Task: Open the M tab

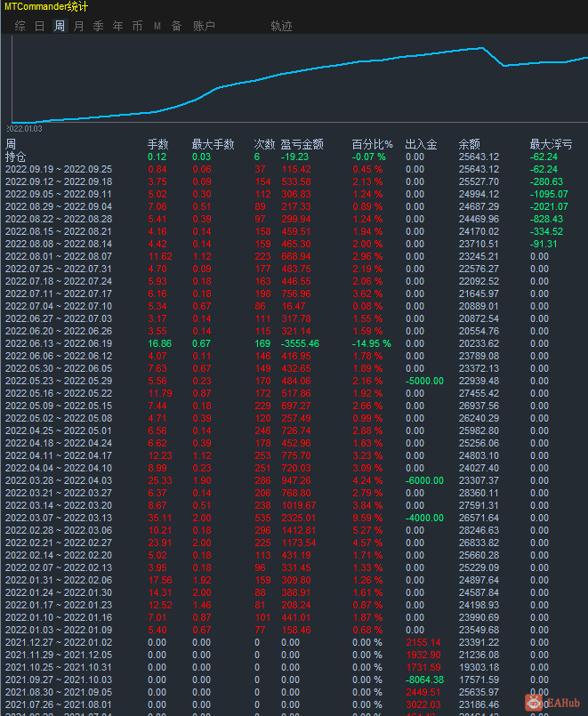Action: click(x=157, y=26)
